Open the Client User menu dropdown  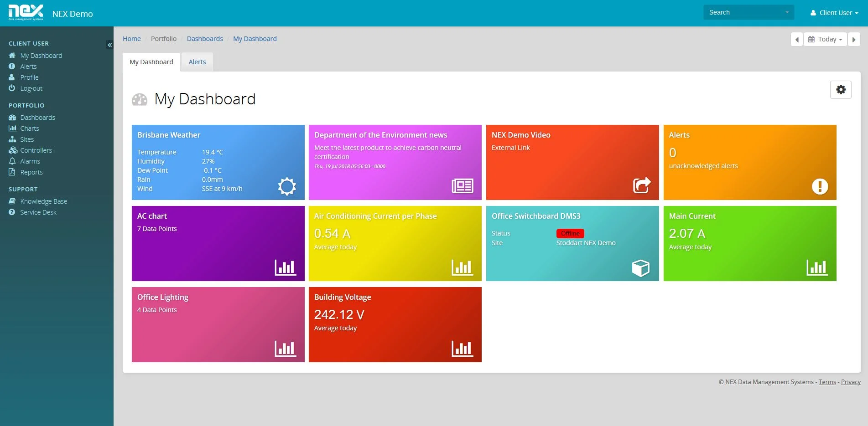pyautogui.click(x=834, y=13)
